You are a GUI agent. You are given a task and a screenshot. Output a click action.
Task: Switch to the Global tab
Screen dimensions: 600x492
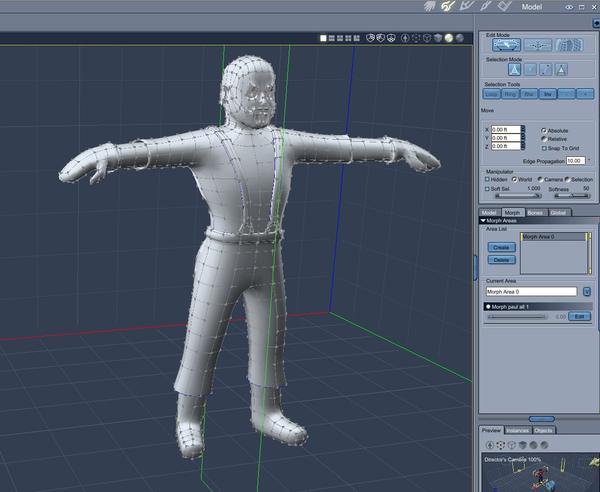point(559,212)
